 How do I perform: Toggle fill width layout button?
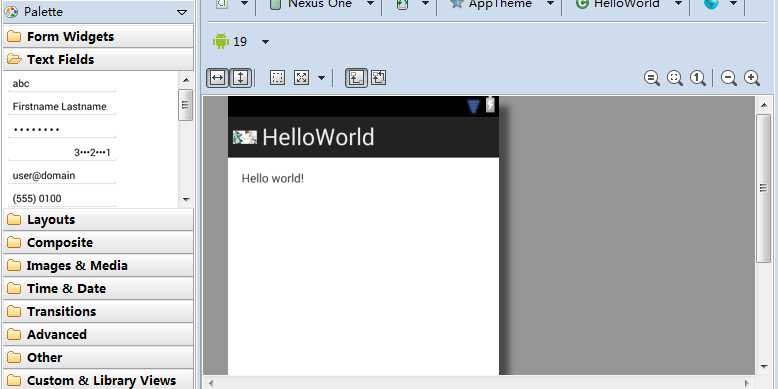coord(218,78)
